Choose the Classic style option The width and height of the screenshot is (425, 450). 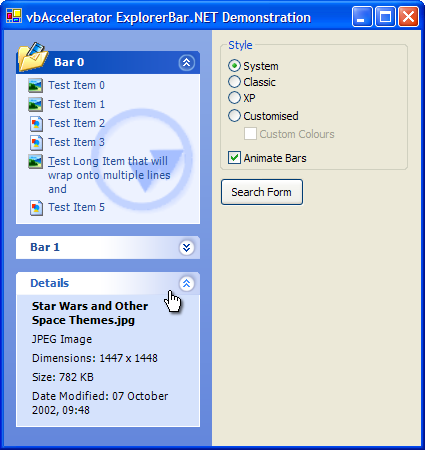click(234, 82)
